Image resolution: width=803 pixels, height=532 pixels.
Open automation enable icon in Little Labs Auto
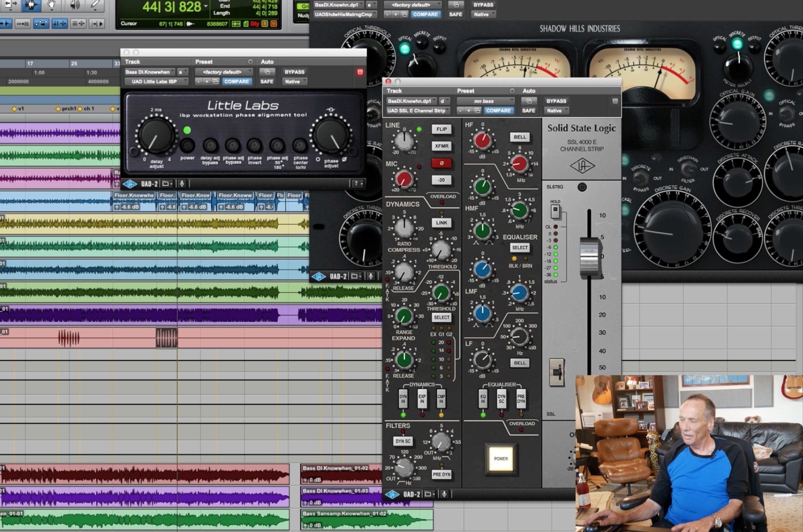click(267, 72)
